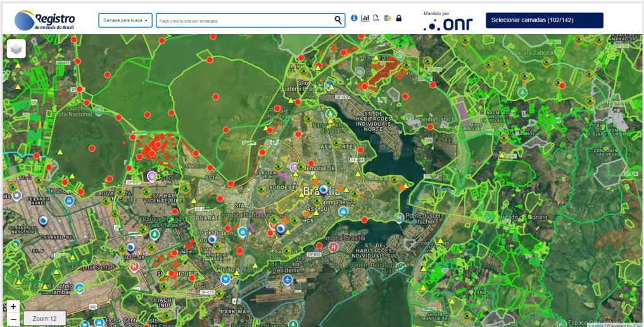The image size is (644, 327).
Task: Select the blue shopping cart marker
Action: (x=225, y=280)
